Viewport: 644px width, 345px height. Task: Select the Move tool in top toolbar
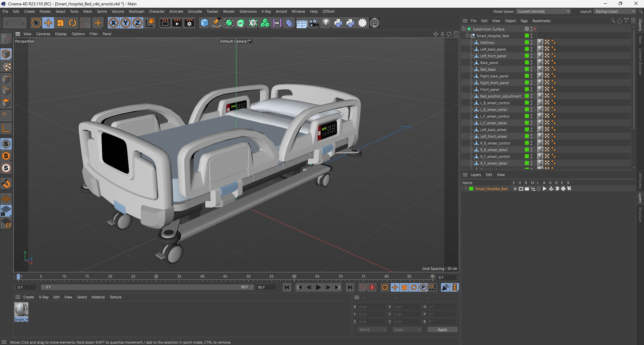coord(48,23)
